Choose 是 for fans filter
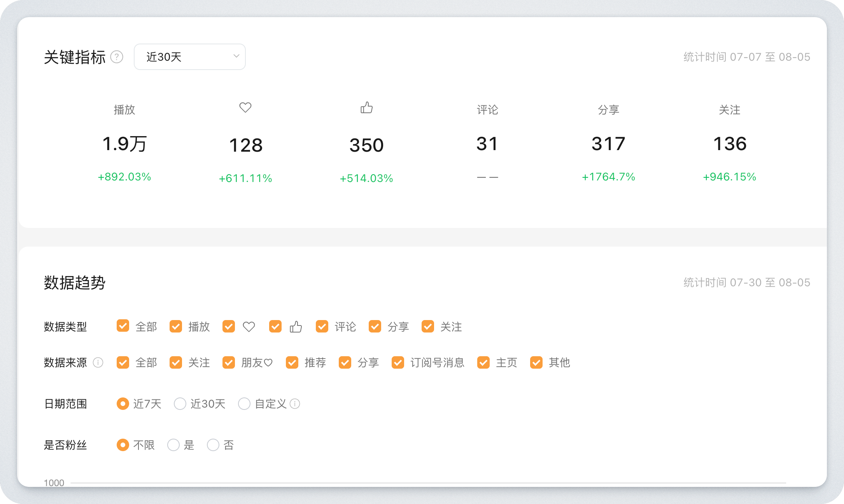This screenshot has height=504, width=844. pyautogui.click(x=173, y=445)
